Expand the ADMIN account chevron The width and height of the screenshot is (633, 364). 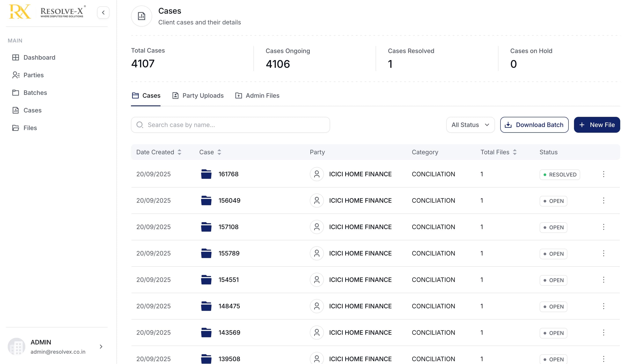(101, 346)
